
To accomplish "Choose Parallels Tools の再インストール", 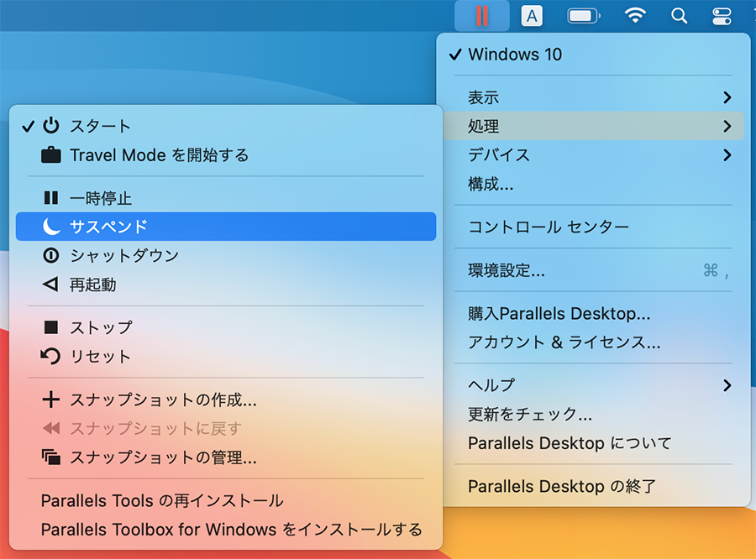I will coord(226,501).
